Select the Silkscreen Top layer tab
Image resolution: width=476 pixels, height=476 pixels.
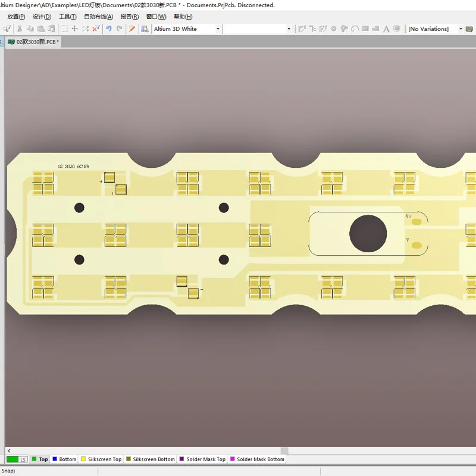point(101,459)
